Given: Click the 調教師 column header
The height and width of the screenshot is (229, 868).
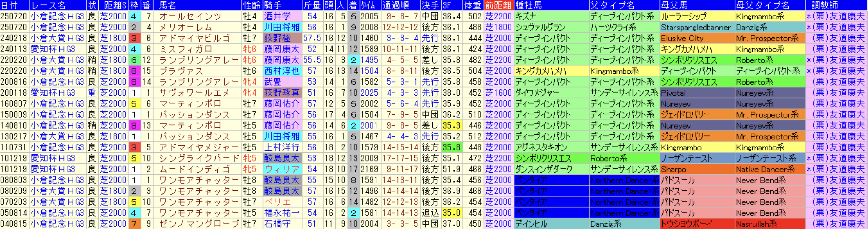Looking at the screenshot, I should (x=824, y=5).
